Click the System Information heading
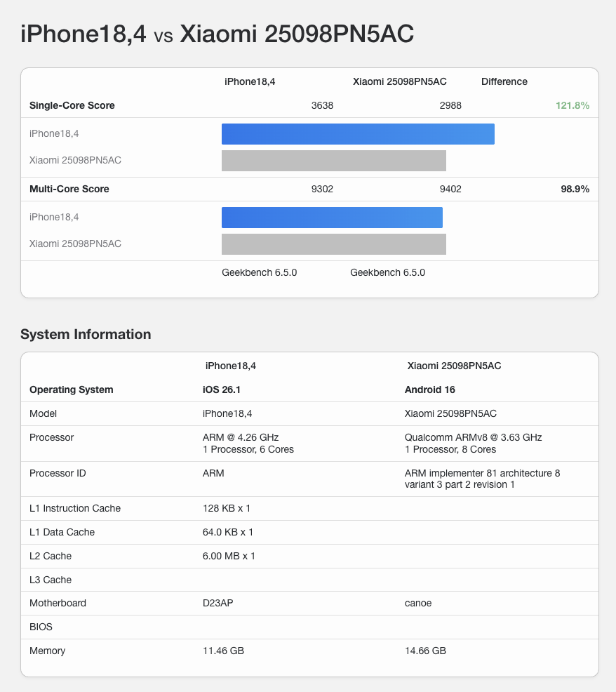Screen dimensions: 616x692 point(86,334)
